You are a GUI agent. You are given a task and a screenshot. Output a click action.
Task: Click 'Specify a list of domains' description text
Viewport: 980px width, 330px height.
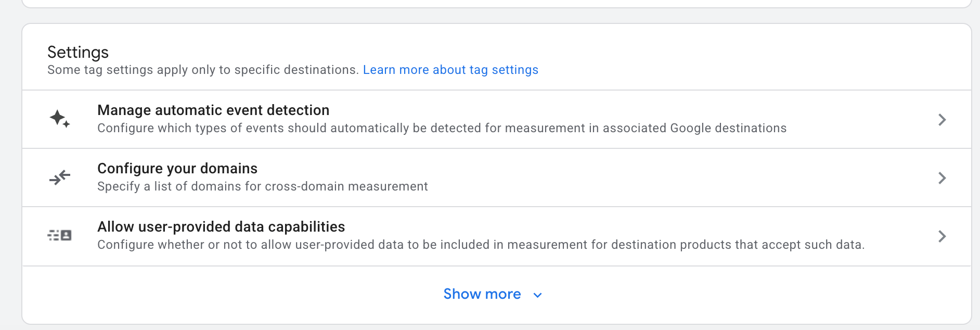point(262,186)
